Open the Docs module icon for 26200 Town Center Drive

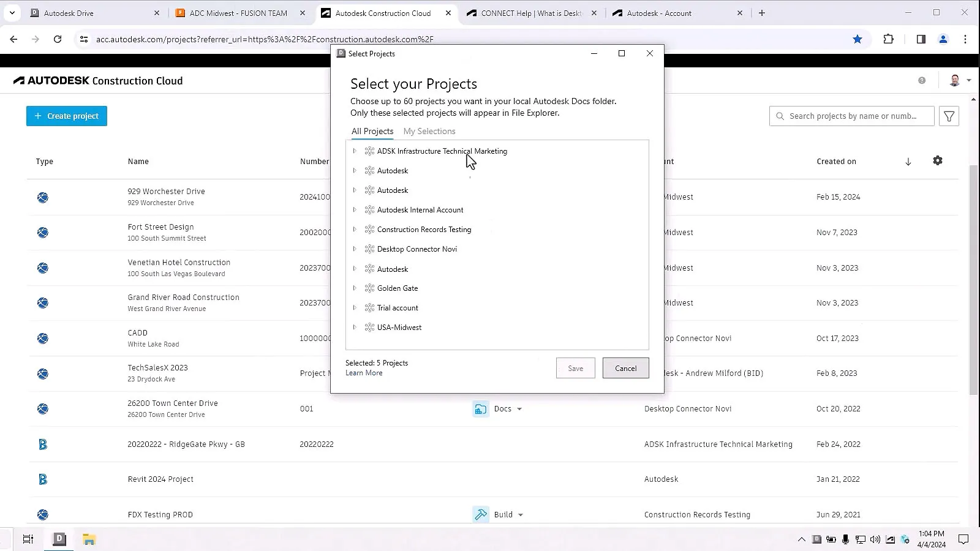click(x=481, y=408)
